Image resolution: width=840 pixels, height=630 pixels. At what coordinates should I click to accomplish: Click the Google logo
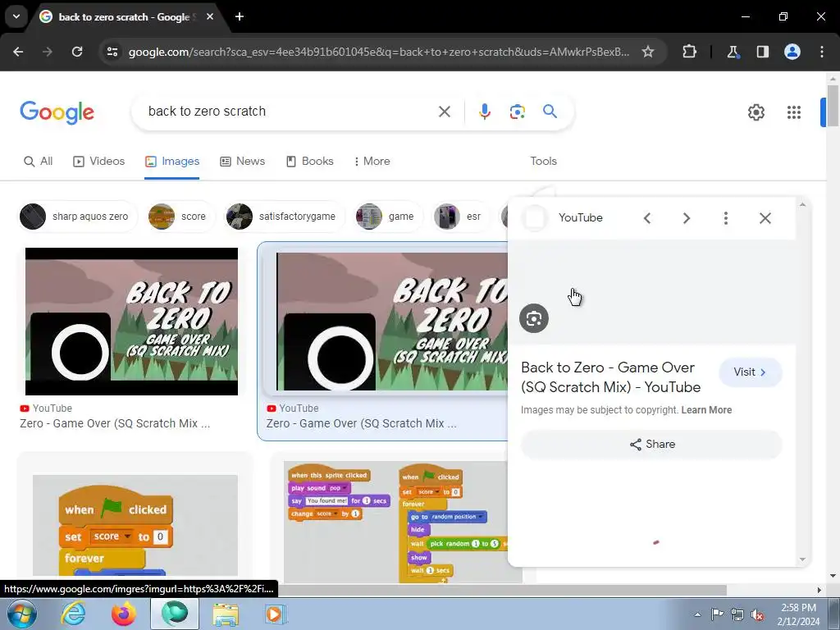(57, 112)
